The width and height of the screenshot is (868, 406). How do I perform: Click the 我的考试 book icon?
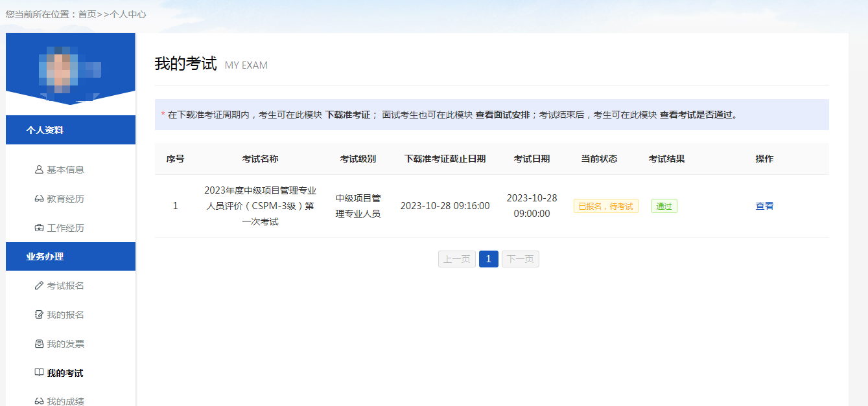click(x=39, y=372)
